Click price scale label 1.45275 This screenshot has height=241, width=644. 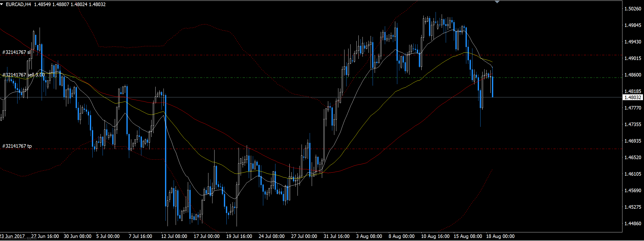[x=633, y=207]
